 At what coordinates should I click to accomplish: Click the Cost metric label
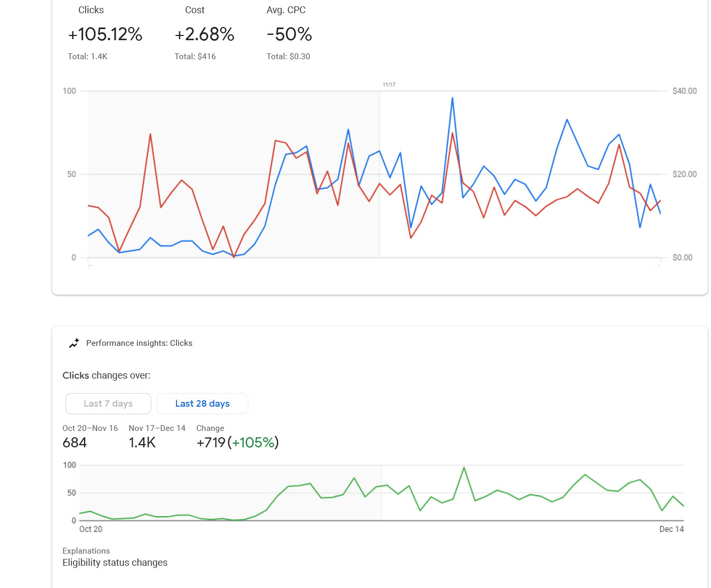pos(195,10)
